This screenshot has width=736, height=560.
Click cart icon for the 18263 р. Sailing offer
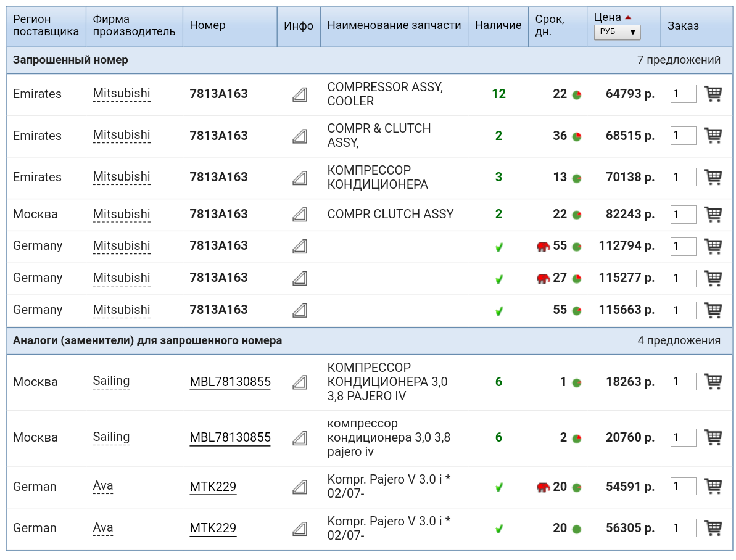[x=713, y=381]
